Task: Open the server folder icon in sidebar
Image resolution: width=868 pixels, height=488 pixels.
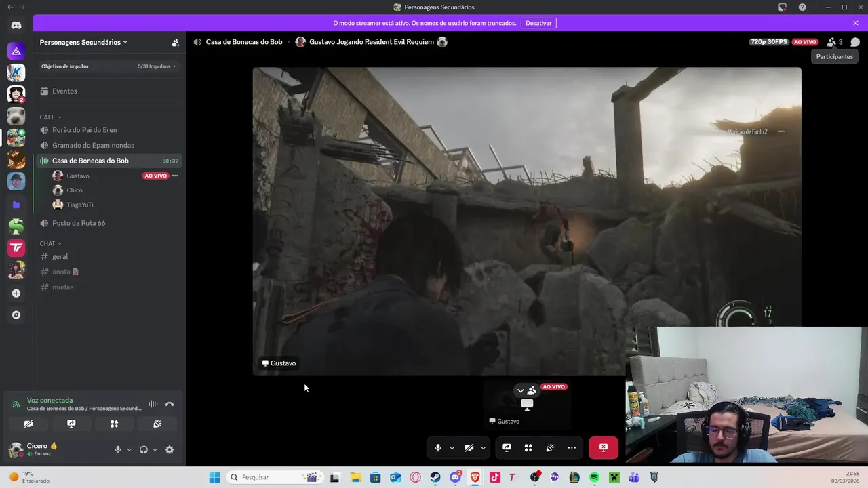Action: click(x=16, y=204)
